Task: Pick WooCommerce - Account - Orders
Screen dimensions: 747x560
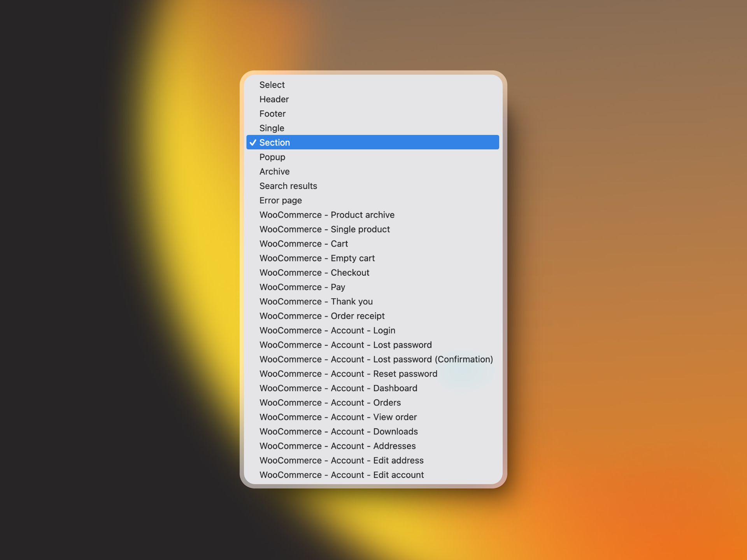Action: [373, 402]
